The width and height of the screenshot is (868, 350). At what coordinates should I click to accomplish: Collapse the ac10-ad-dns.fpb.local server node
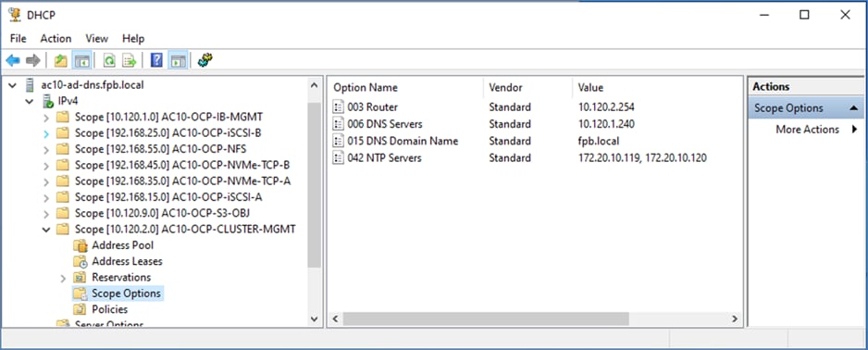tap(13, 86)
